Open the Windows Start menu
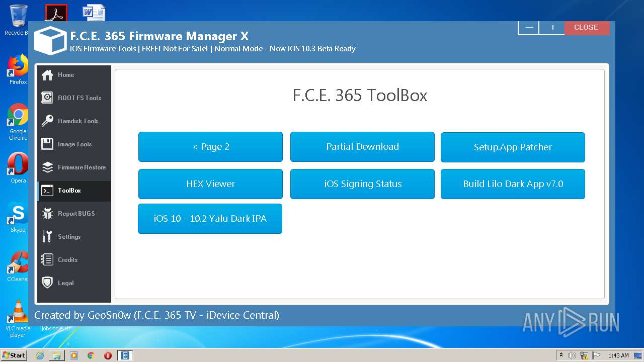The height and width of the screenshot is (362, 644). pyautogui.click(x=14, y=355)
